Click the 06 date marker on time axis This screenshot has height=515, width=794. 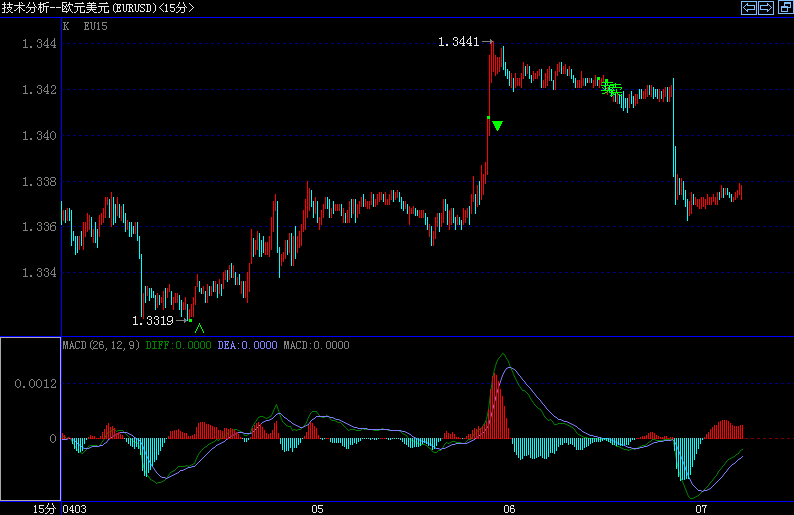point(509,509)
